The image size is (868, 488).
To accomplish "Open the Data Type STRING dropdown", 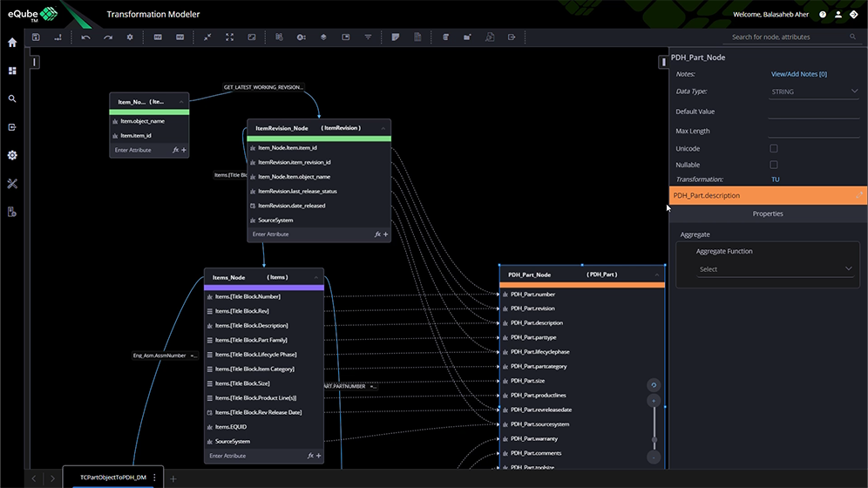I will click(814, 91).
